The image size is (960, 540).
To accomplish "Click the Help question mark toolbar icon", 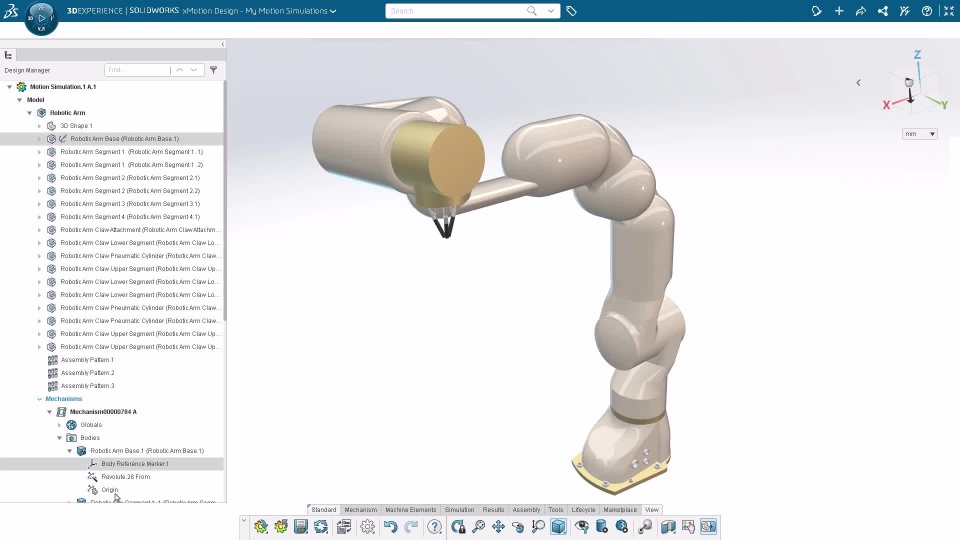I will (x=434, y=527).
